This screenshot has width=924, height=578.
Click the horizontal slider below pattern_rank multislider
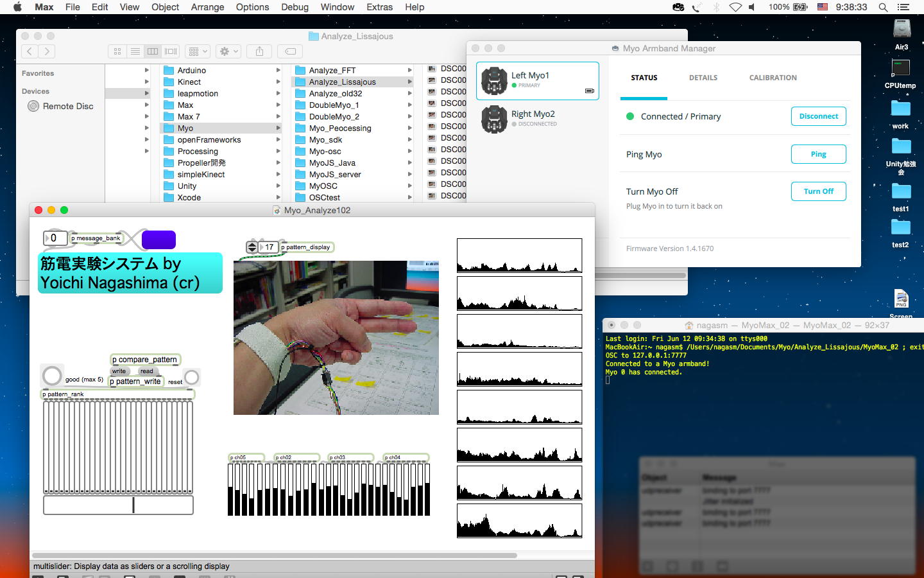(x=118, y=505)
